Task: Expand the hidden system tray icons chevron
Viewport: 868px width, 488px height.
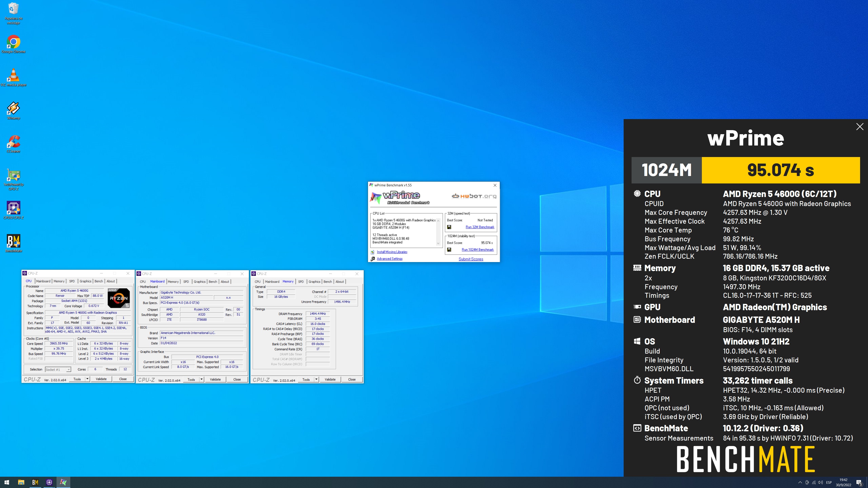Action: (800, 482)
